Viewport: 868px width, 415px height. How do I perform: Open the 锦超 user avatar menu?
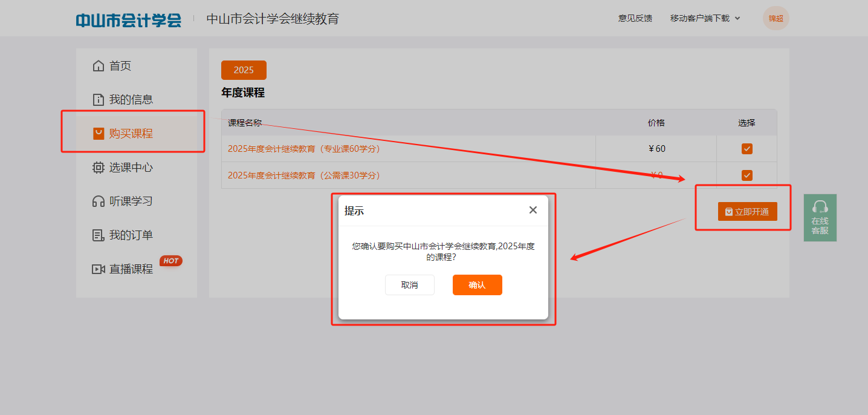[776, 18]
